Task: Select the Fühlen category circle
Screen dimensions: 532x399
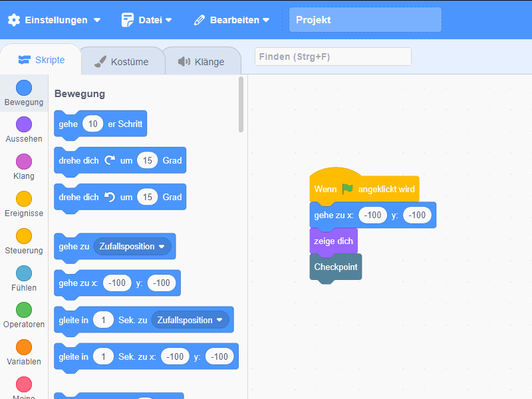Action: (24, 273)
